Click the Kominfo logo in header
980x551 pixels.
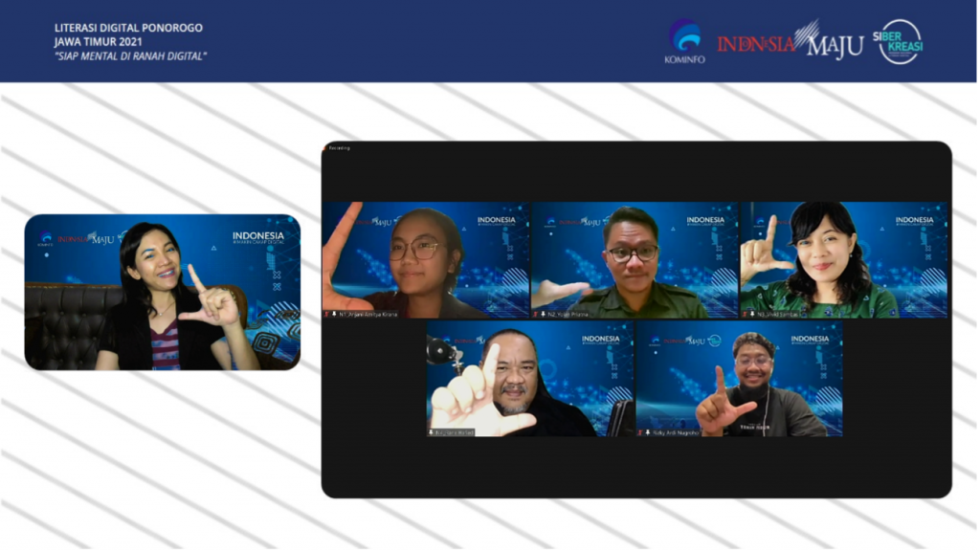click(684, 41)
